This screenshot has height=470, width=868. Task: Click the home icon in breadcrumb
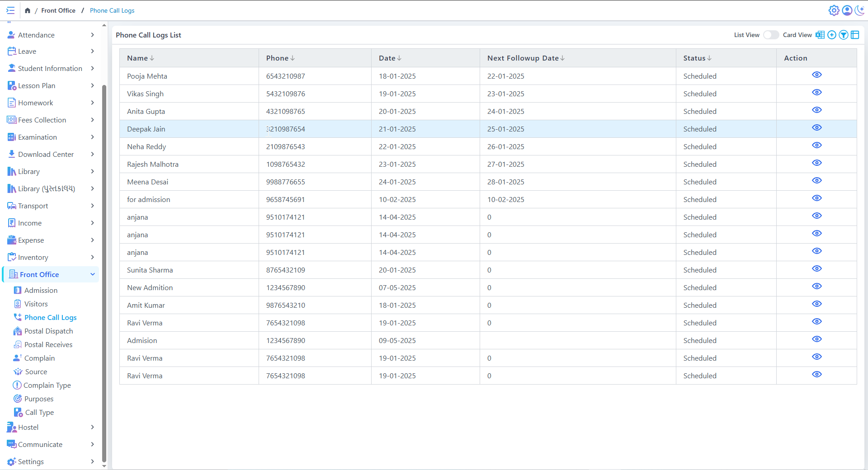(x=28, y=10)
